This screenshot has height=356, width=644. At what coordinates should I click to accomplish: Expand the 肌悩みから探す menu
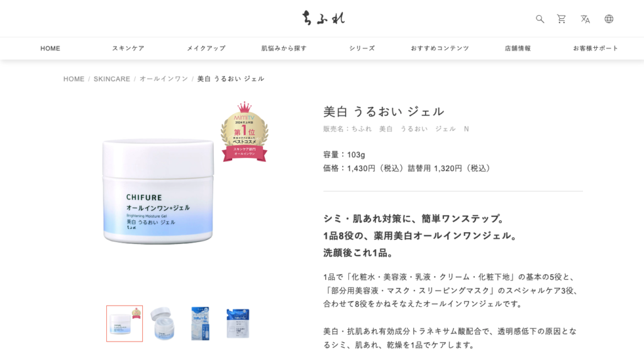click(x=284, y=48)
